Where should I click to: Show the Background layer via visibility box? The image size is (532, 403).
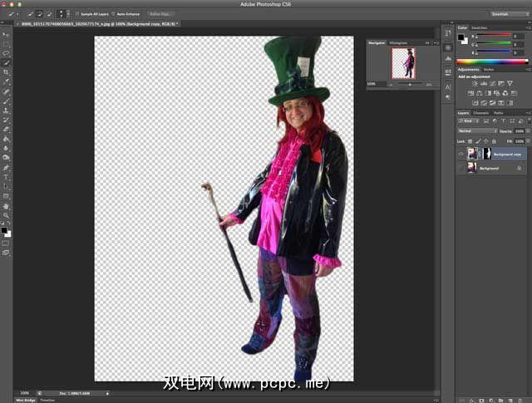pos(461,168)
